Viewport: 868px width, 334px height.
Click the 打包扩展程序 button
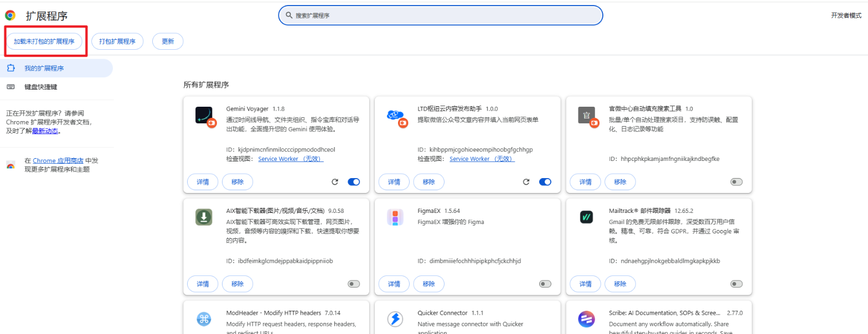pos(117,41)
